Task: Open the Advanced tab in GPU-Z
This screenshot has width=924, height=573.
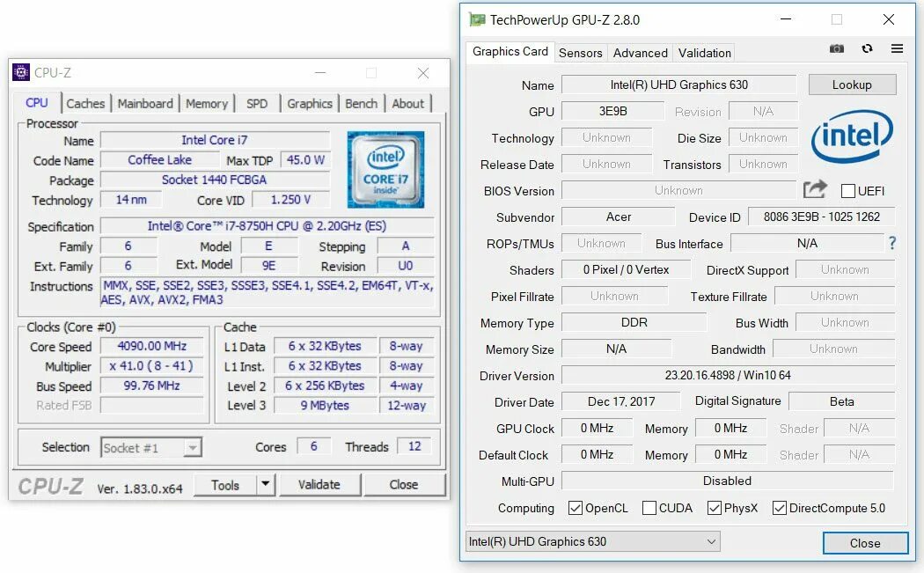Action: pos(641,53)
